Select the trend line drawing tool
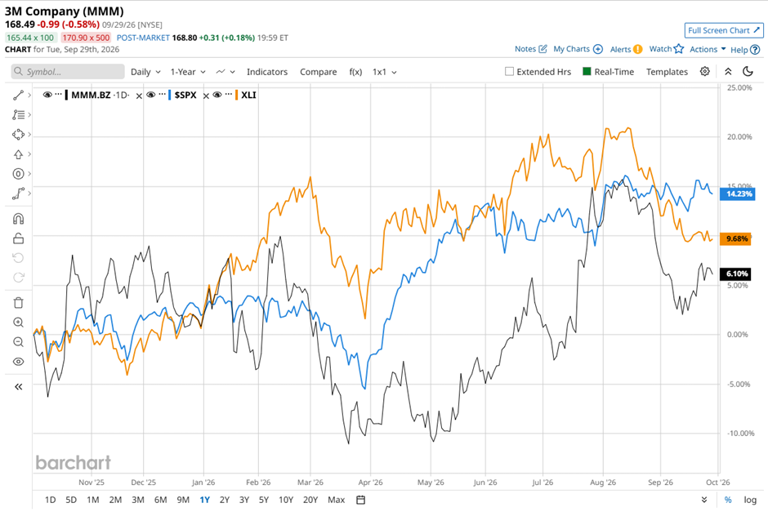This screenshot has width=768, height=512. pyautogui.click(x=18, y=95)
